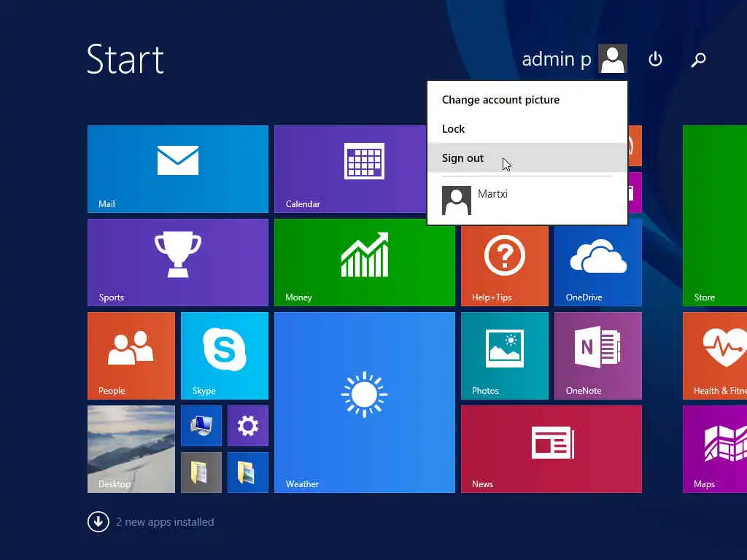The width and height of the screenshot is (747, 560).
Task: Click the down arrow apps view button
Action: [98, 522]
